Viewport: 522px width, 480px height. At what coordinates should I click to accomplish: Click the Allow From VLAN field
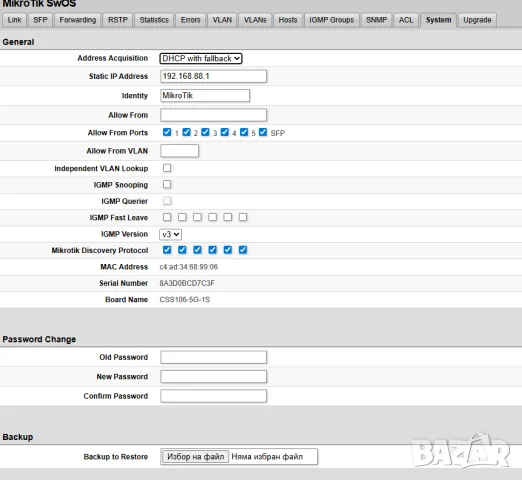(179, 151)
